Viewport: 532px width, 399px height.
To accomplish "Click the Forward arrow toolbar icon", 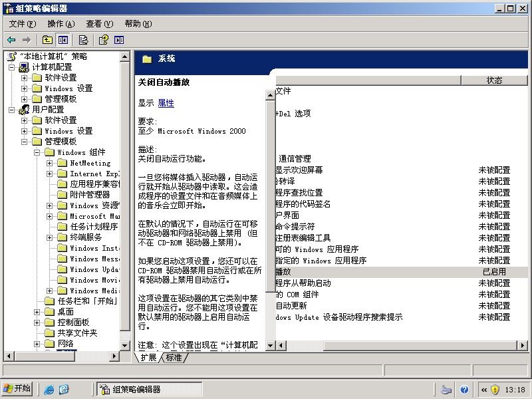I will tap(27, 40).
